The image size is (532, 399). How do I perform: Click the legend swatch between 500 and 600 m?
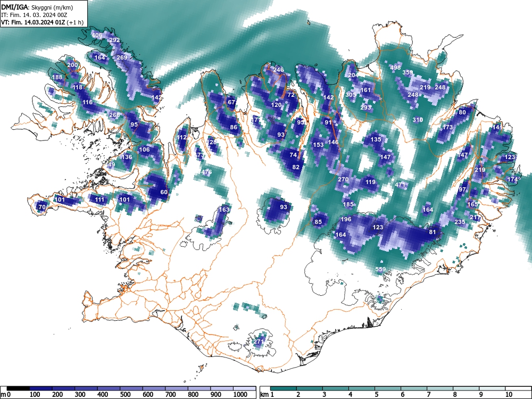tap(131, 388)
